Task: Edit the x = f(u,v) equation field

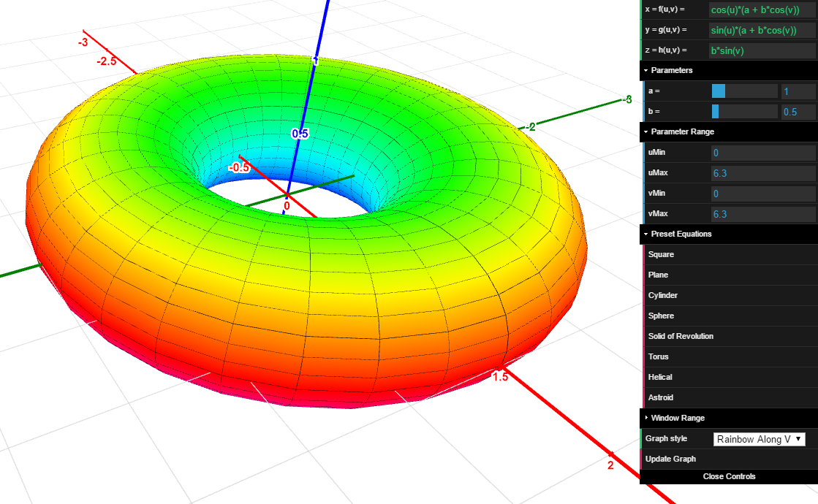Action: point(762,10)
